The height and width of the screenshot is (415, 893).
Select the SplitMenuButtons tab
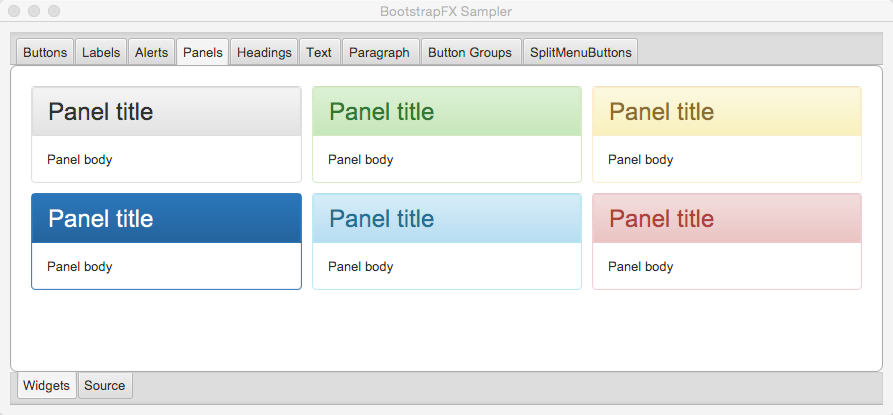[x=580, y=52]
